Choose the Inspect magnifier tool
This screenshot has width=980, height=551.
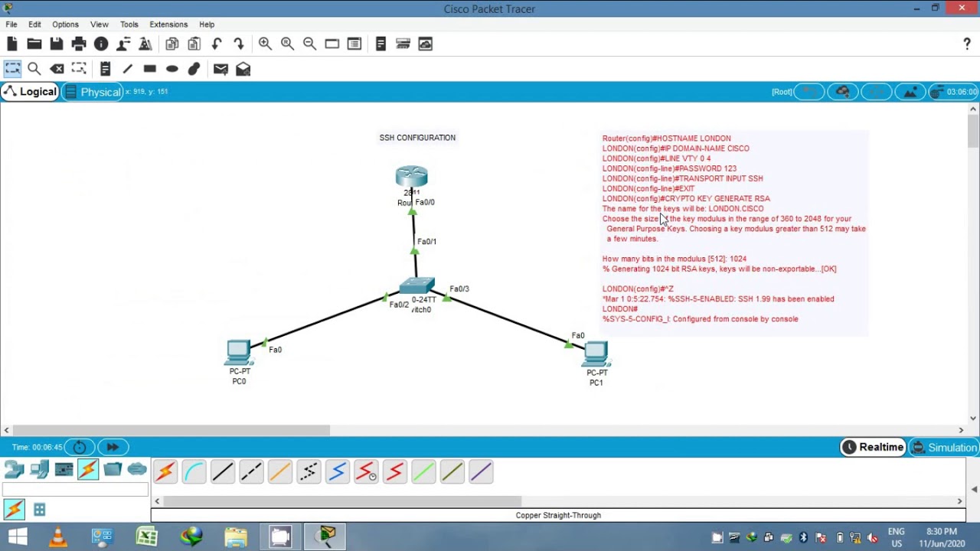[34, 69]
